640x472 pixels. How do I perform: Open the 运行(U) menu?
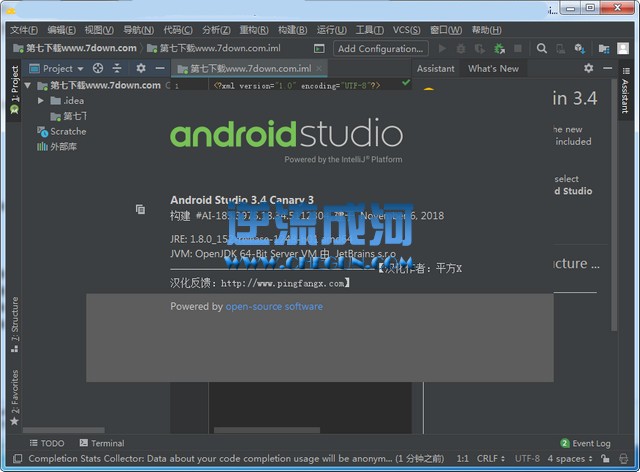pos(332,30)
